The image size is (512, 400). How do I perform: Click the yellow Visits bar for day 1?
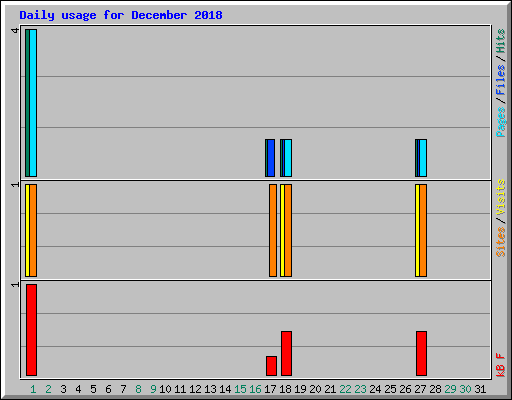click(27, 230)
